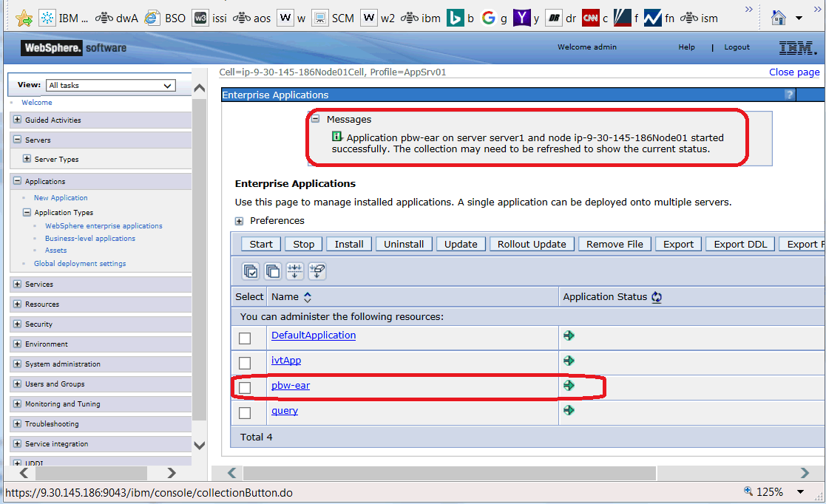Collapse the Applications navigation section
Screen dimensions: 826x504
pyautogui.click(x=18, y=180)
